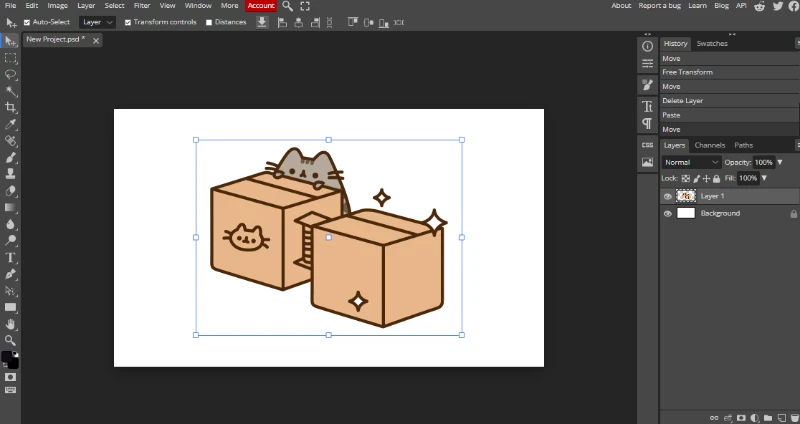Click the foreground color swatch
The width and height of the screenshot is (800, 424).
[x=7, y=357]
